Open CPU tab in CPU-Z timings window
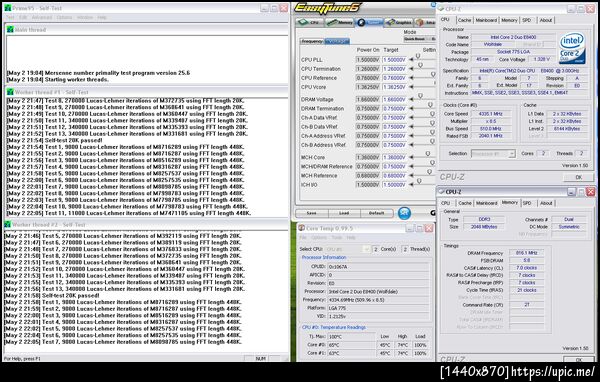This screenshot has width=600, height=382. click(x=446, y=203)
